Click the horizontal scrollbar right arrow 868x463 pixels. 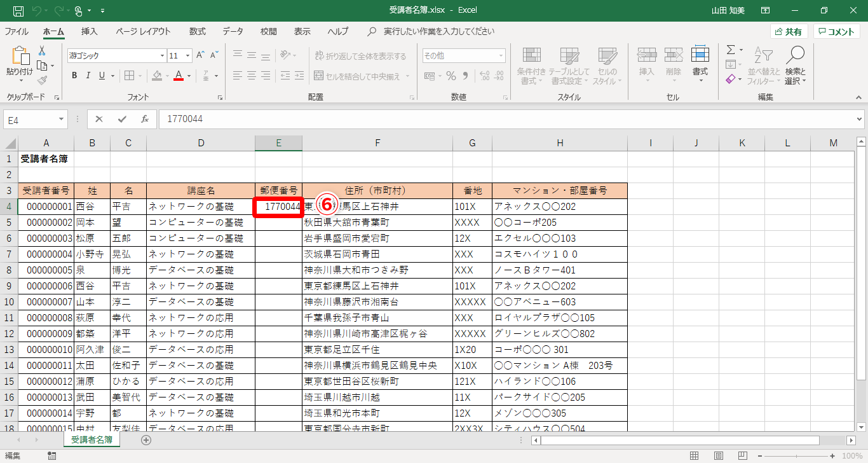click(x=851, y=440)
